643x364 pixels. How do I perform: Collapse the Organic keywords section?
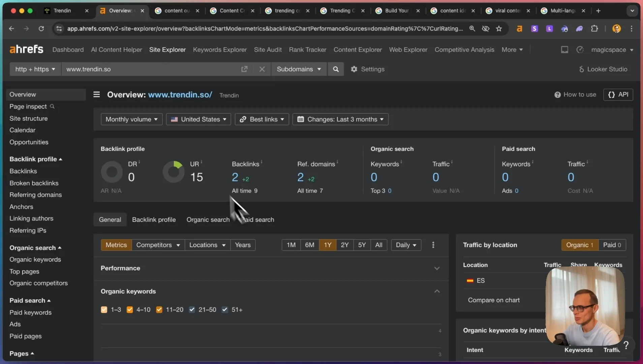(x=437, y=291)
